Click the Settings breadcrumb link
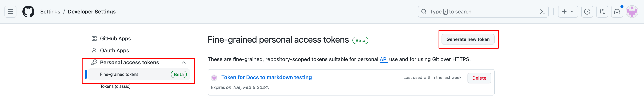 50,12
